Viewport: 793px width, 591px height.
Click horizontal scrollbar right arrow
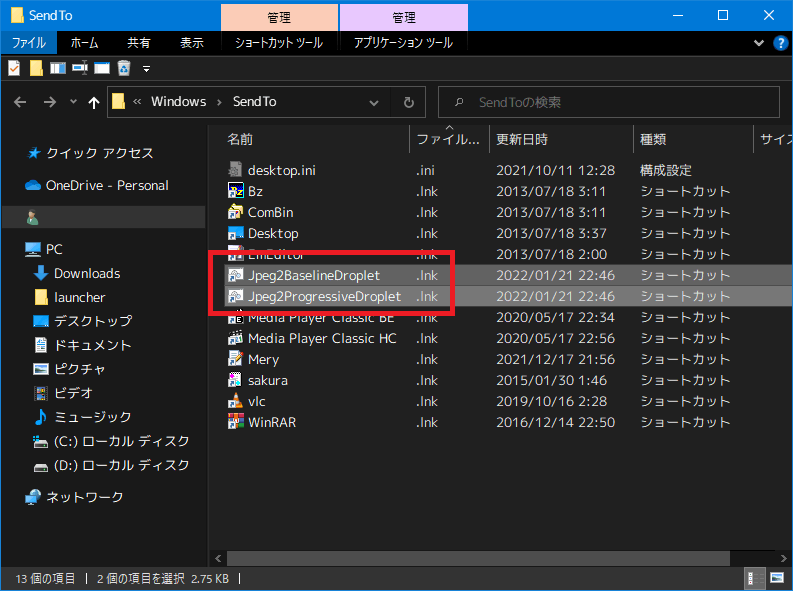click(x=783, y=559)
